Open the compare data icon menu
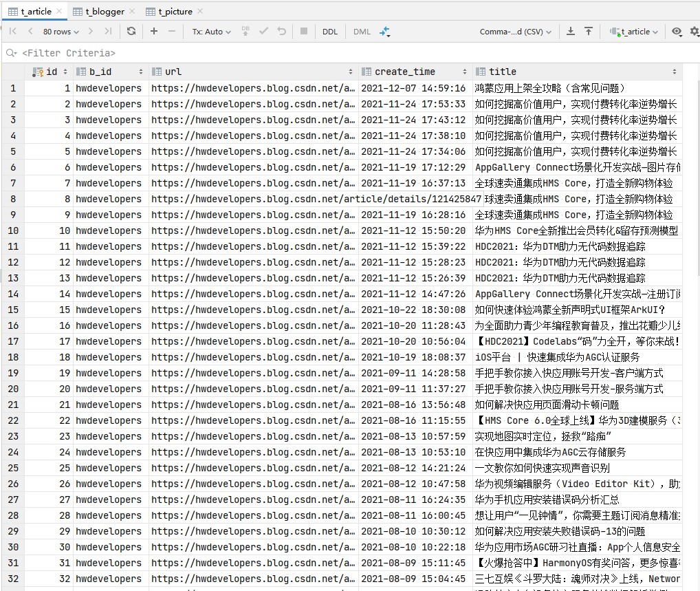The image size is (700, 591). point(384,31)
